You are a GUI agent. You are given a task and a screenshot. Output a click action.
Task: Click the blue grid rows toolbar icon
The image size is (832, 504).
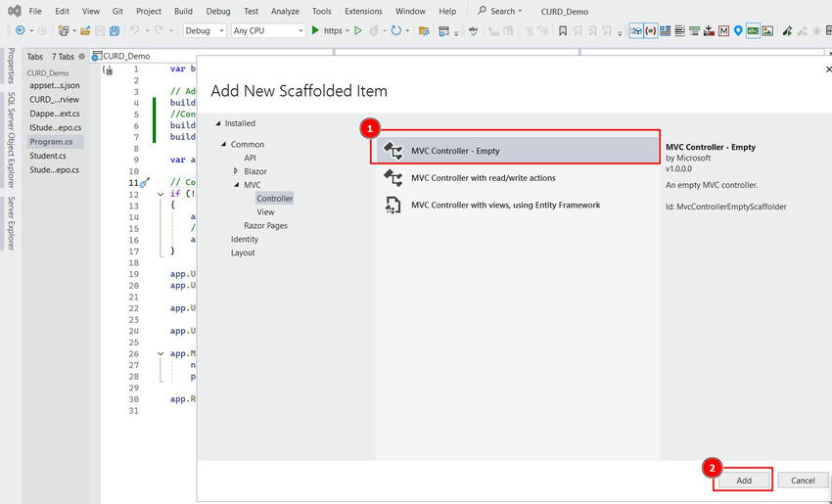coord(666,30)
